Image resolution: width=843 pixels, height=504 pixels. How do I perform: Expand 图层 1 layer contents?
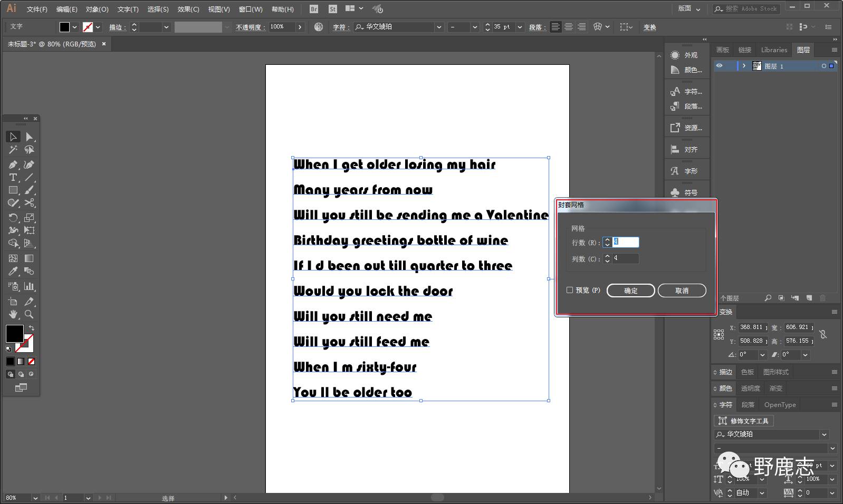click(744, 66)
